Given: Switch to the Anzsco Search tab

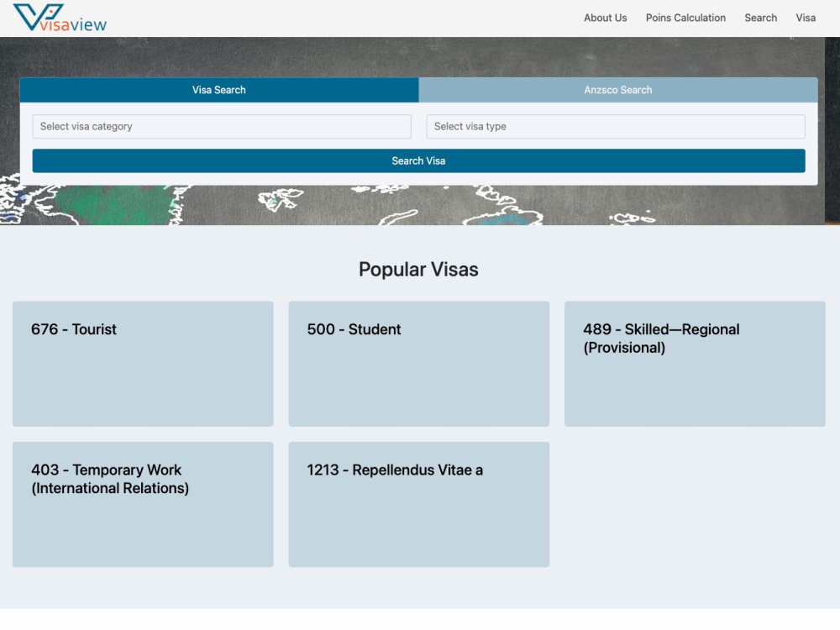Looking at the screenshot, I should point(617,90).
